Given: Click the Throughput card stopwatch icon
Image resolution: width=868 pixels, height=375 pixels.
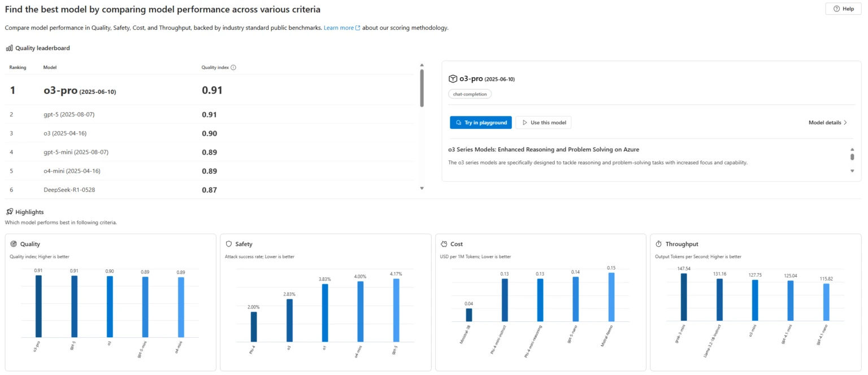Looking at the screenshot, I should [x=659, y=244].
